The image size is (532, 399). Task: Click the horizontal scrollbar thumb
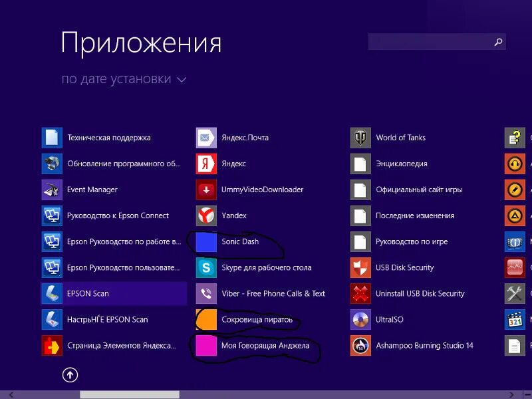coord(130,394)
